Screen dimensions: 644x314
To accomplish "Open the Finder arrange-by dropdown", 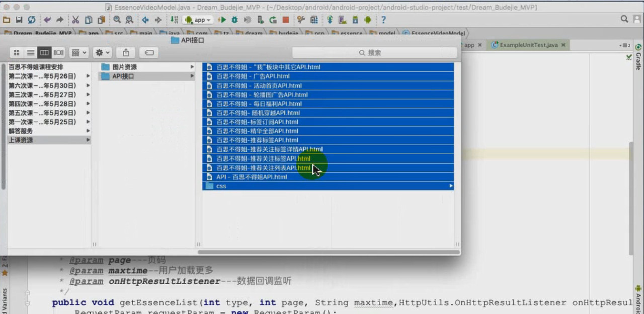I will coord(79,52).
